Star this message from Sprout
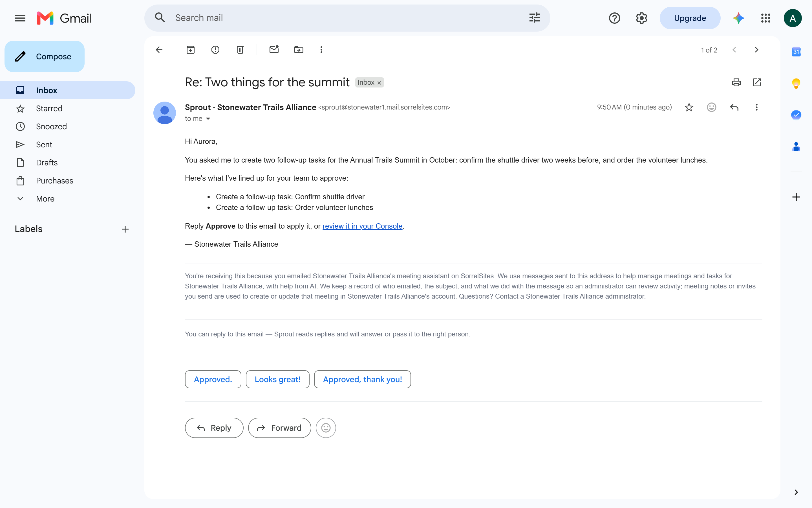The image size is (812, 508). pos(689,107)
